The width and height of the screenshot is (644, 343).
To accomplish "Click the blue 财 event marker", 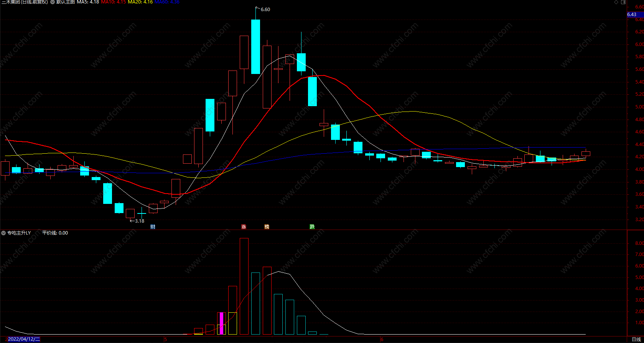I will [153, 227].
